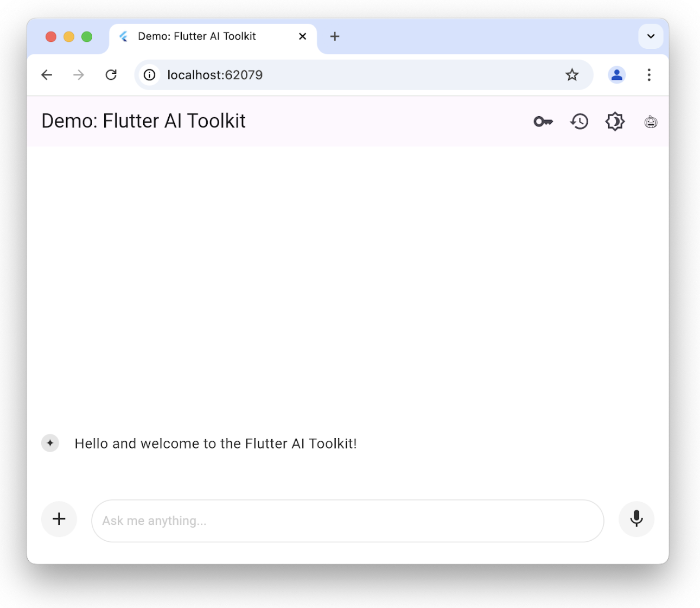Select the Demo: Flutter AI Toolkit tab
Image resolution: width=700 pixels, height=608 pixels.
[201, 36]
